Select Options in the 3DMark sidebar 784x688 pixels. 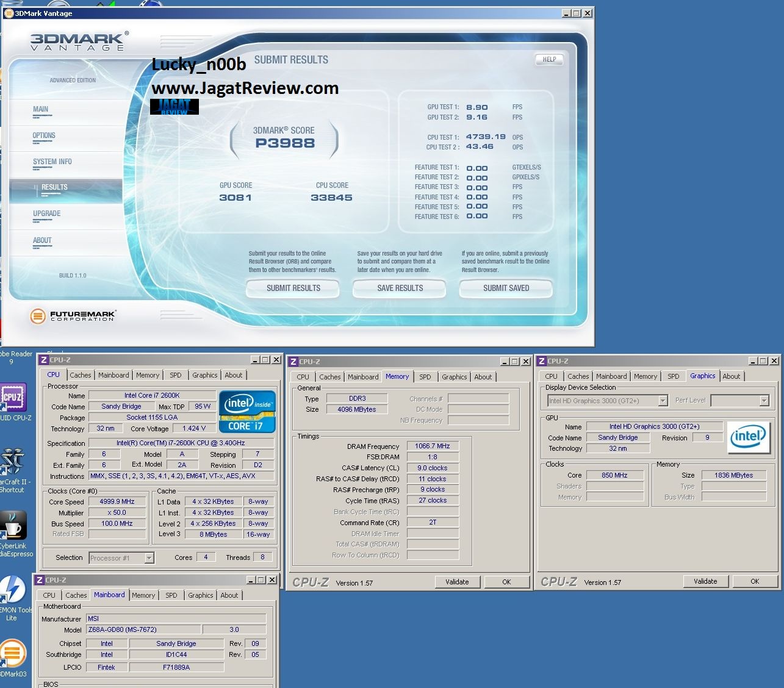[44, 135]
